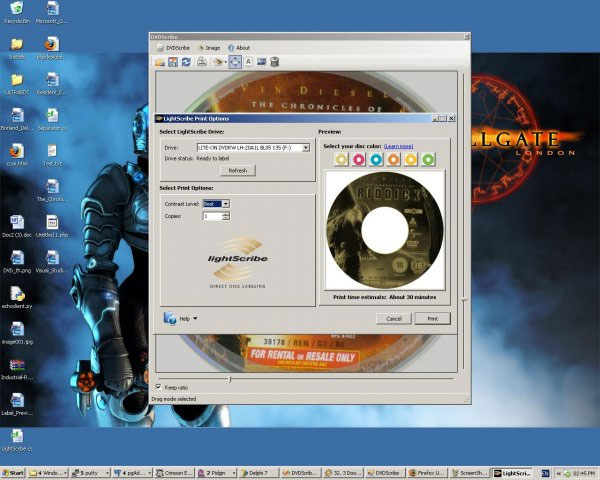Select the pink disc color

tap(359, 159)
